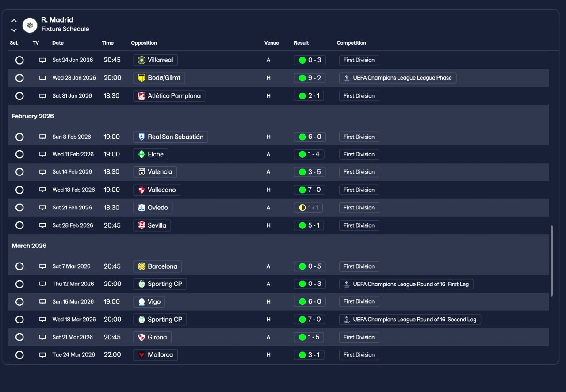Sort fixtures by Date column header
The image size is (566, 392).
[x=58, y=43]
